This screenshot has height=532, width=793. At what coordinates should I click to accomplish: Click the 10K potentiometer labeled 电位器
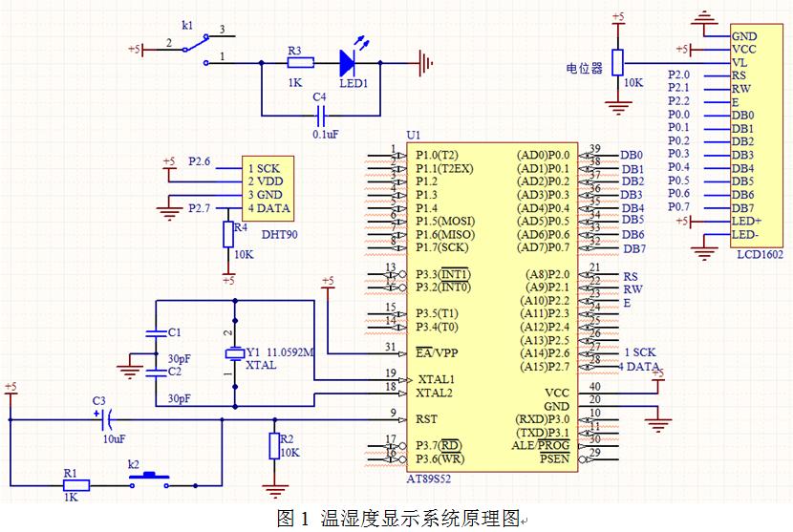point(617,63)
